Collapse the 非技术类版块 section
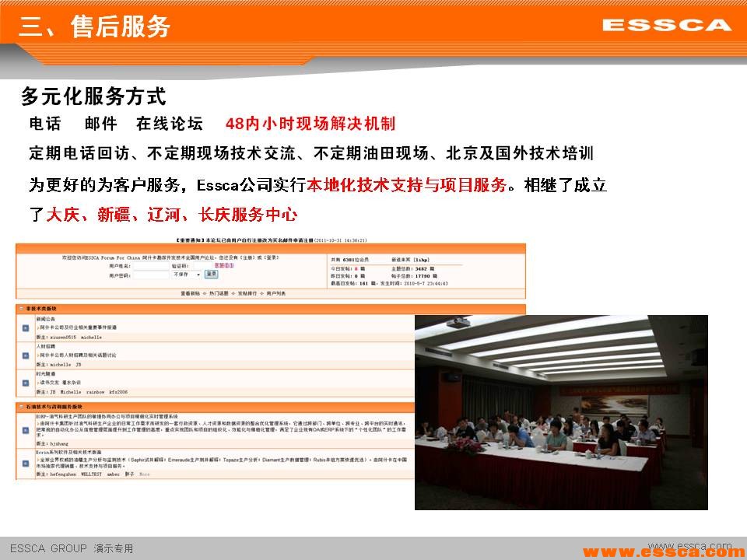The image size is (747, 560). point(21,309)
